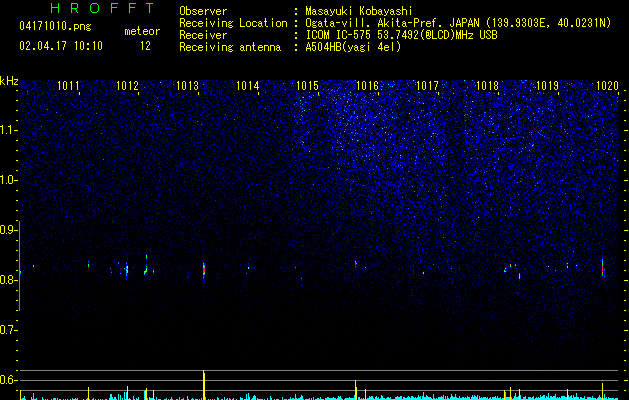Click the A504HB(yagi 4el) antenna text
The image size is (629, 400).
click(353, 47)
